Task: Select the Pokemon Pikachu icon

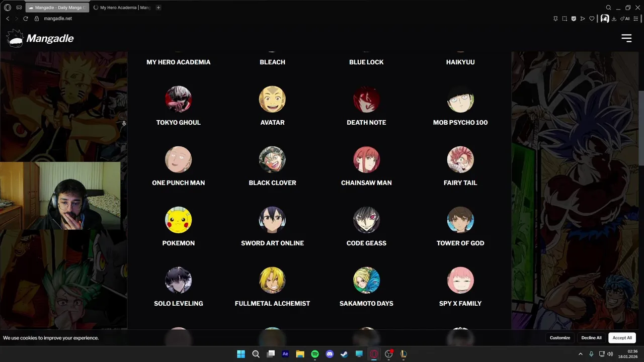Action: coord(178,220)
